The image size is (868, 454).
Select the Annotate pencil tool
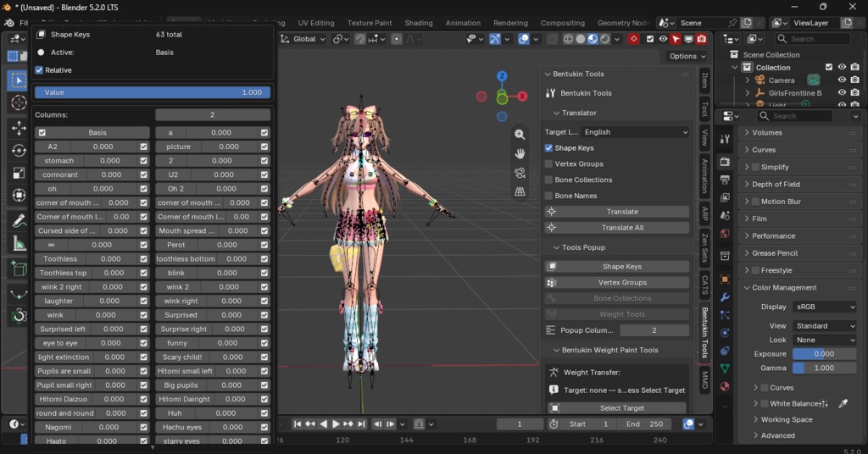19,220
